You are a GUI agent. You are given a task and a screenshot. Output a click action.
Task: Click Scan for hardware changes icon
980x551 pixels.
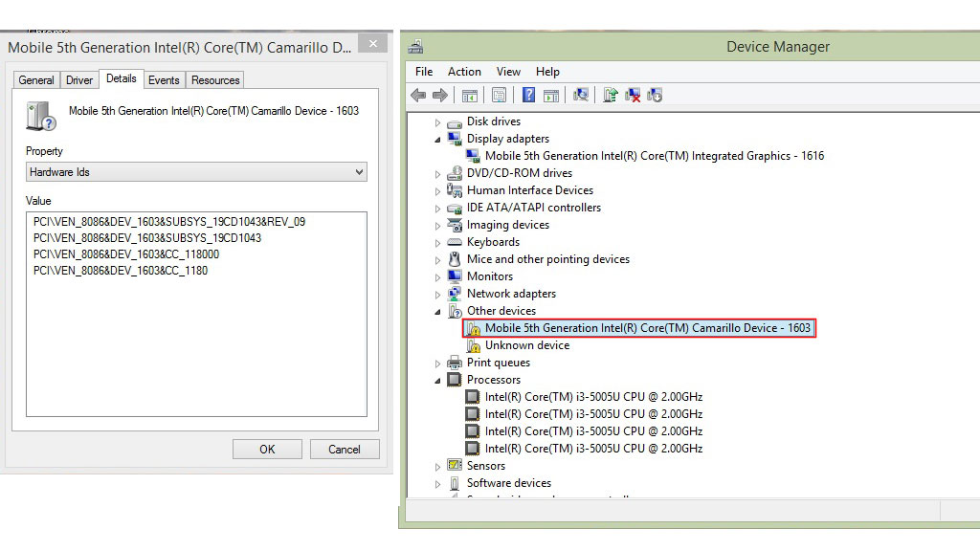581,95
